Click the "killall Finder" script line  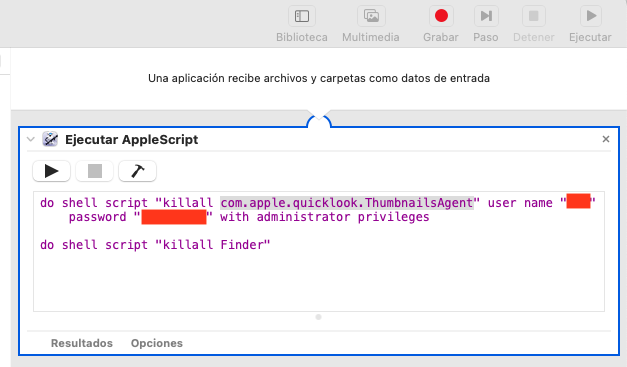click(x=155, y=245)
